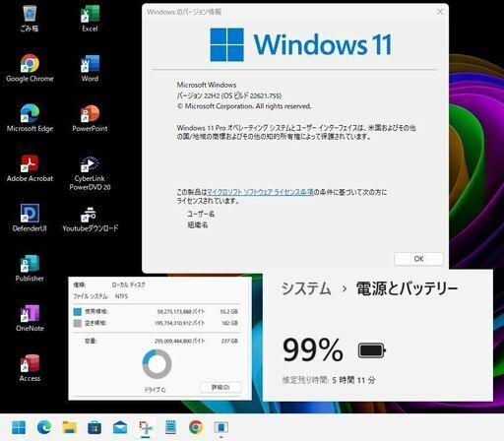504x441 pixels.
Task: Switch to Snipping Tool on the taskbar
Action: [146, 427]
